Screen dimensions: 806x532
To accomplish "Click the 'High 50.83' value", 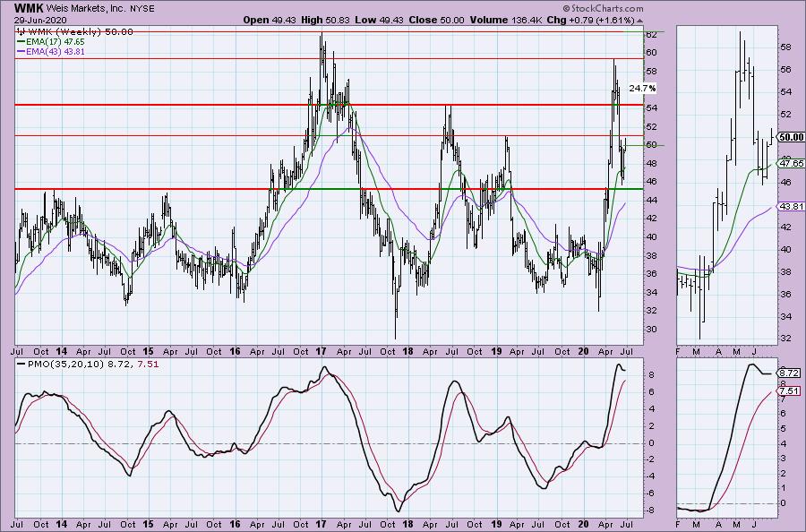I will (327, 20).
